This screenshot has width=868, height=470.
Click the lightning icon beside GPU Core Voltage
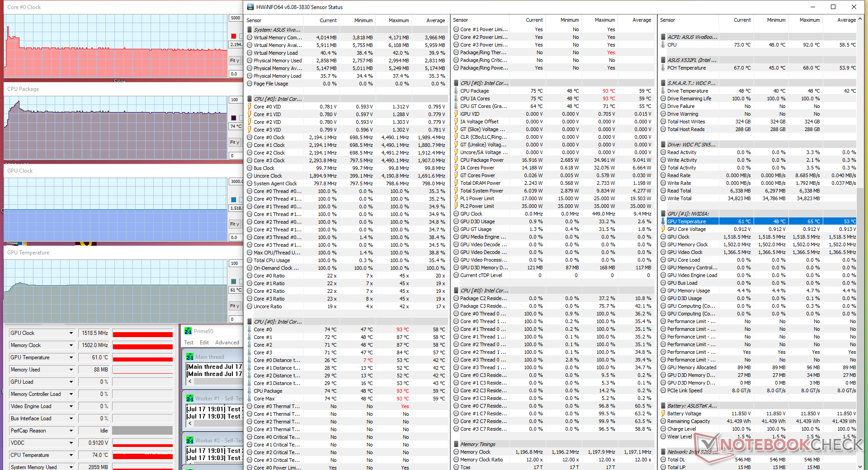click(x=663, y=229)
